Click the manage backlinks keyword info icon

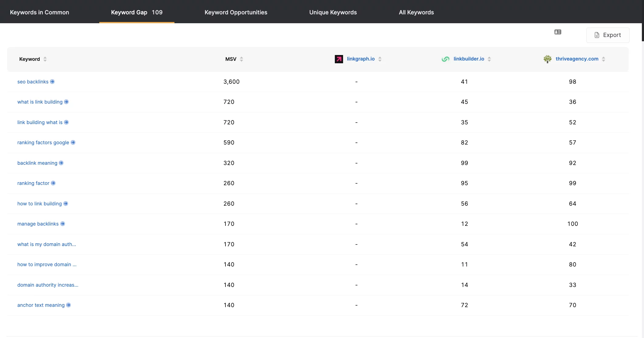coord(63,224)
